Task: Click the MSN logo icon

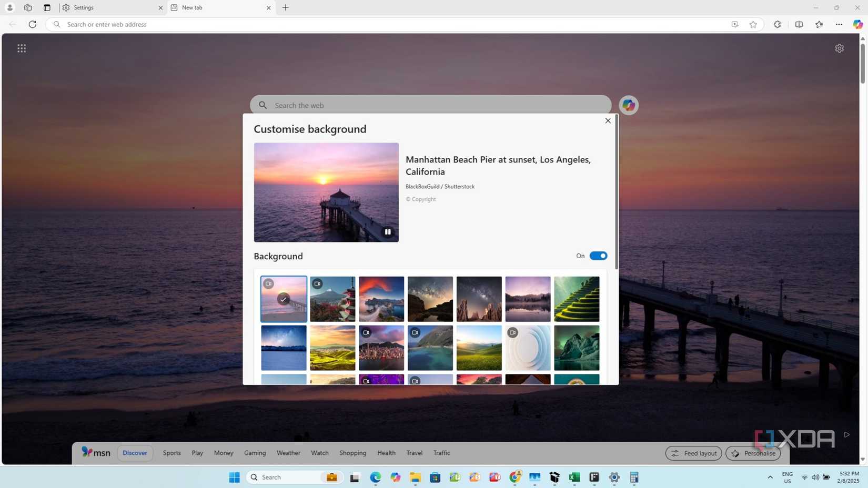Action: [x=96, y=452]
